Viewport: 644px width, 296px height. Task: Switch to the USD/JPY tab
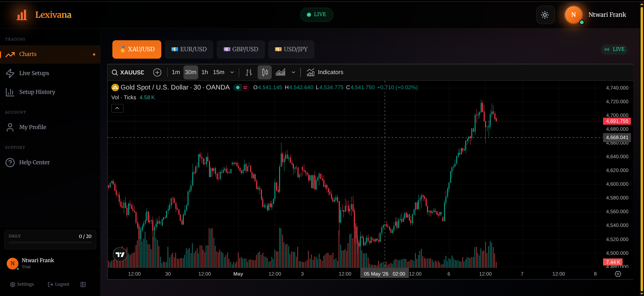pyautogui.click(x=291, y=49)
